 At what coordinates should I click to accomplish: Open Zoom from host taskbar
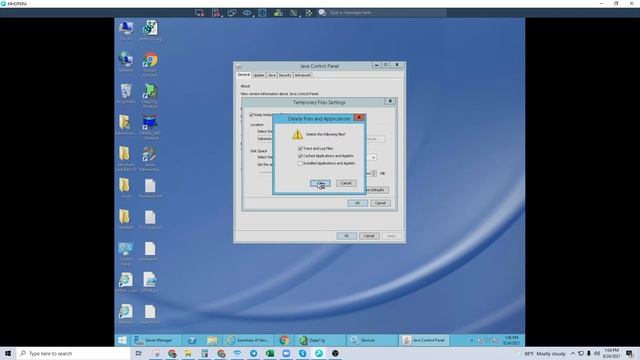(286, 353)
